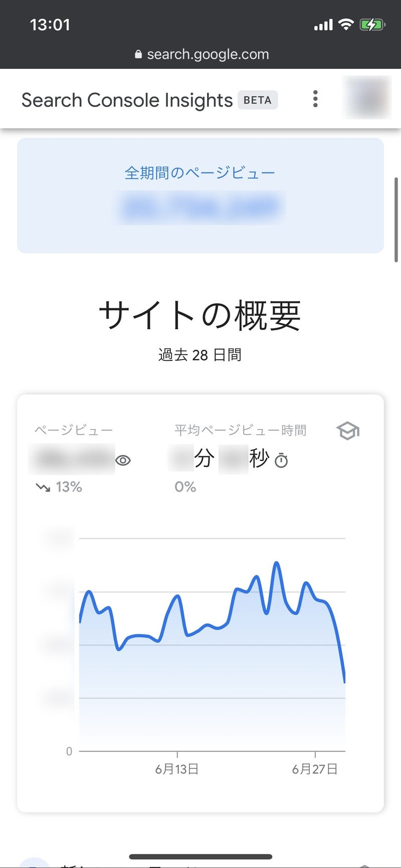This screenshot has height=868, width=401.
Task: Open the 全期間のページビュー link
Action: point(200,173)
